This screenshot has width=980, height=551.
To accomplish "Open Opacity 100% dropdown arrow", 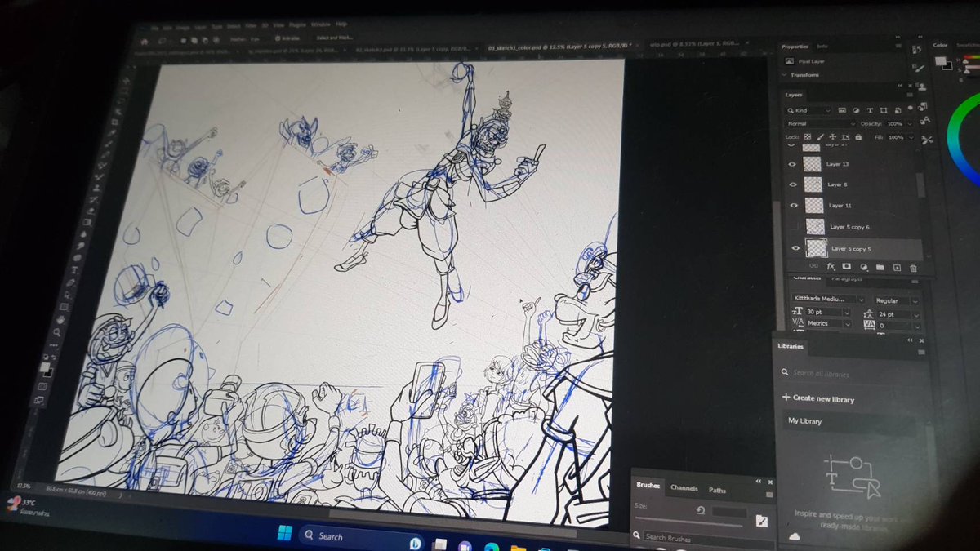I will 908,124.
